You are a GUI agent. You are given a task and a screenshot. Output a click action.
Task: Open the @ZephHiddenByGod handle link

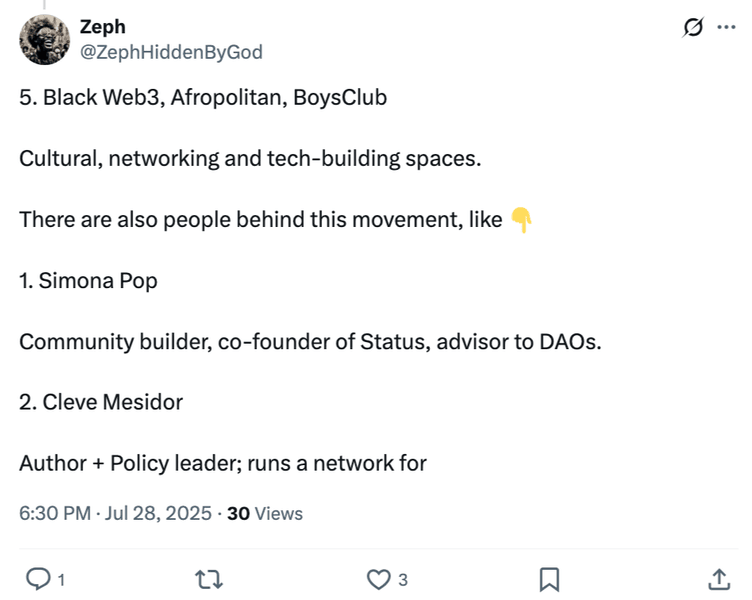tap(171, 52)
